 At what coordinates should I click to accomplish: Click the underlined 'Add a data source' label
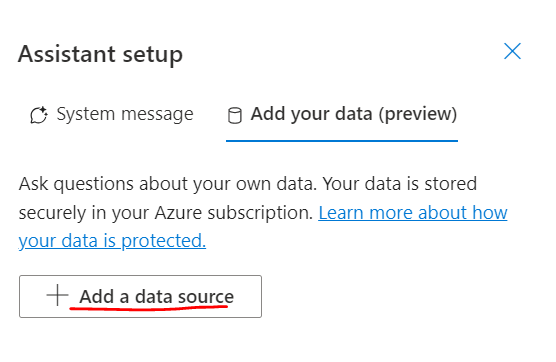156,297
